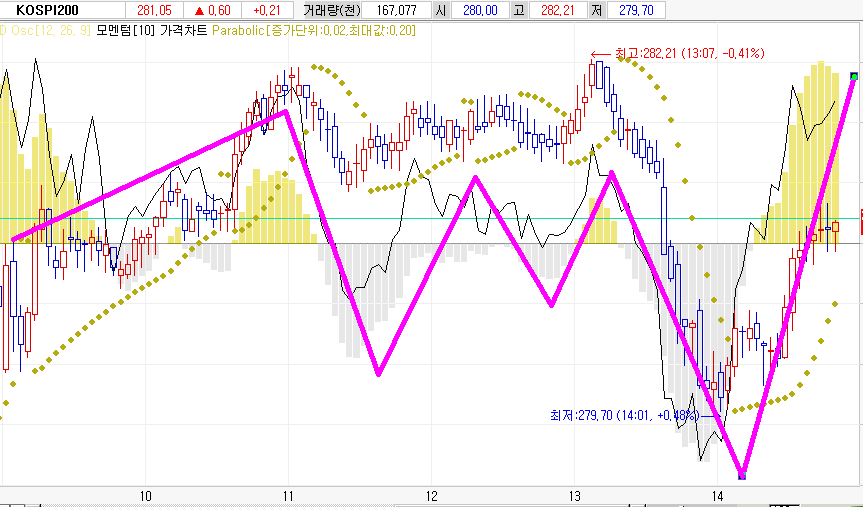The height and width of the screenshot is (507, 863).
Task: Click the magenta trendline handle at the bottom low
Action: pos(741,474)
